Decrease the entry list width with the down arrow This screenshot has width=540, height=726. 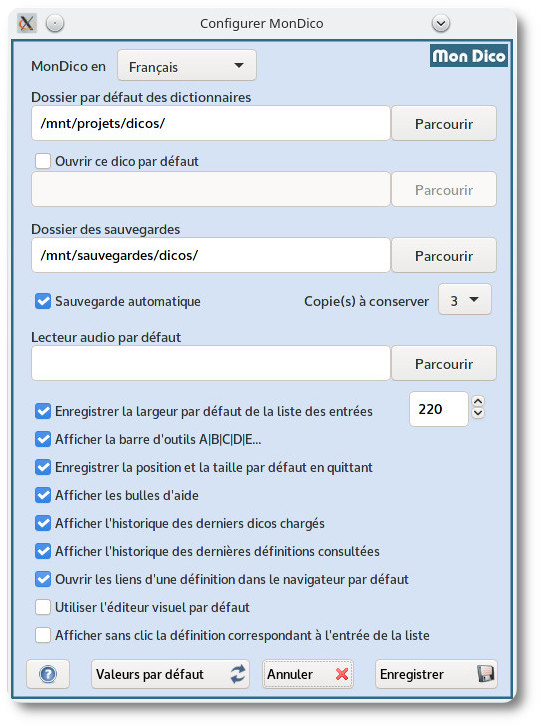point(478,413)
